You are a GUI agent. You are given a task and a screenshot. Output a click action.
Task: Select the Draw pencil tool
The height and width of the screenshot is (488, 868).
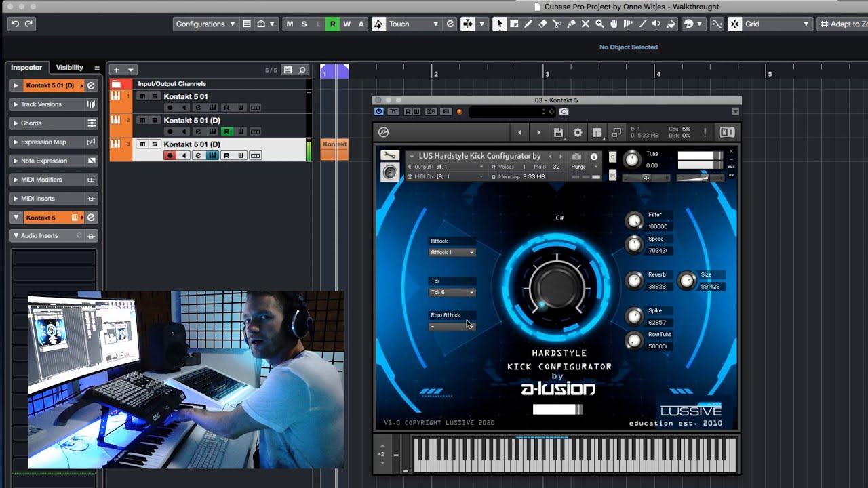pos(528,24)
